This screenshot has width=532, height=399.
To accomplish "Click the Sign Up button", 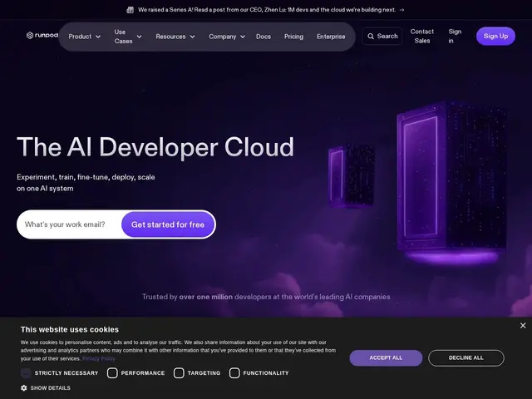I will (x=495, y=37).
